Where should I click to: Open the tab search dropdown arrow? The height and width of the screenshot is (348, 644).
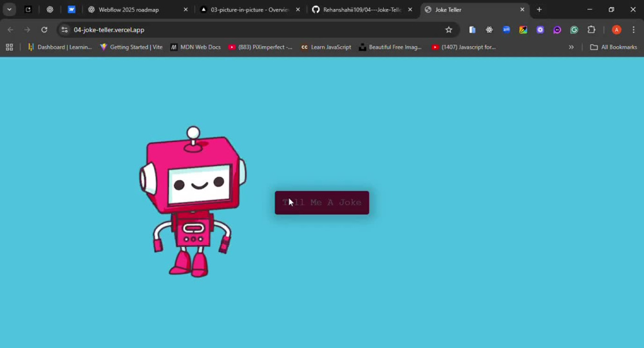point(9,10)
